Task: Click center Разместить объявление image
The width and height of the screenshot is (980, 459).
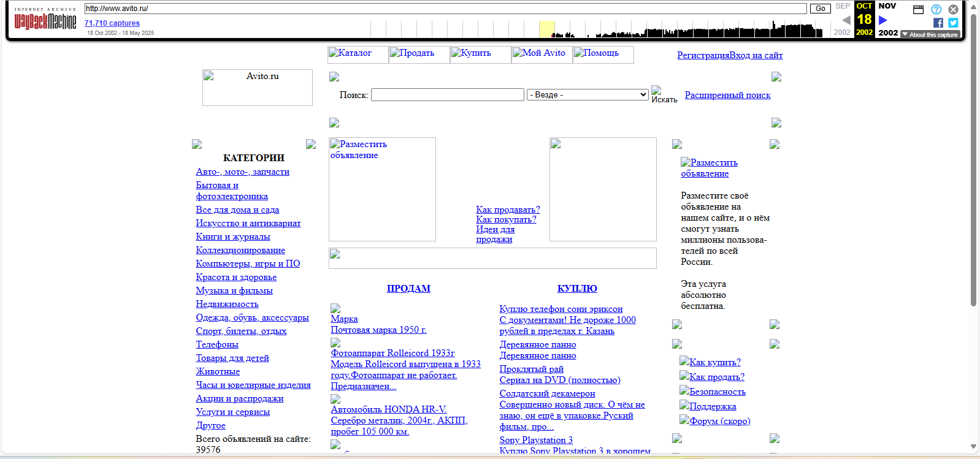Action: pyautogui.click(x=382, y=189)
